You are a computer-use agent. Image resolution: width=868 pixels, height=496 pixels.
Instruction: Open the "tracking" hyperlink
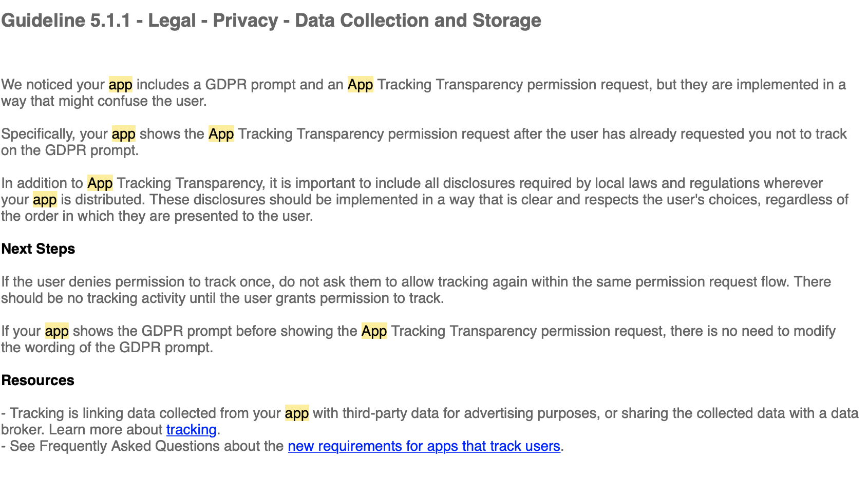(x=191, y=430)
